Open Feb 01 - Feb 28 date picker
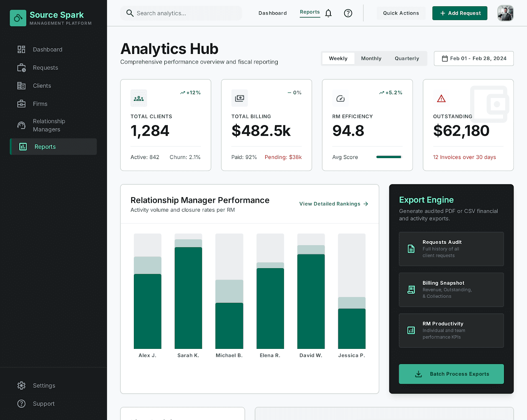Viewport: 527px width, 420px height. pos(474,59)
